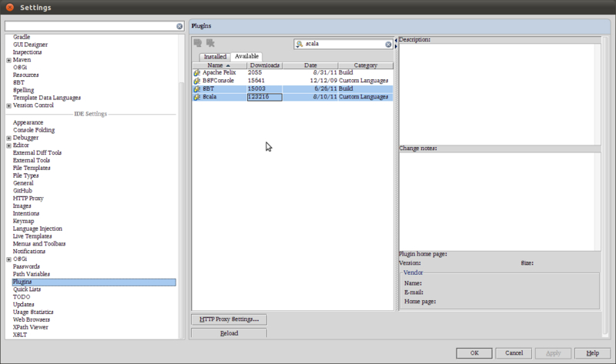The width and height of the screenshot is (616, 364).
Task: Open Spelling settings
Action: point(24,90)
